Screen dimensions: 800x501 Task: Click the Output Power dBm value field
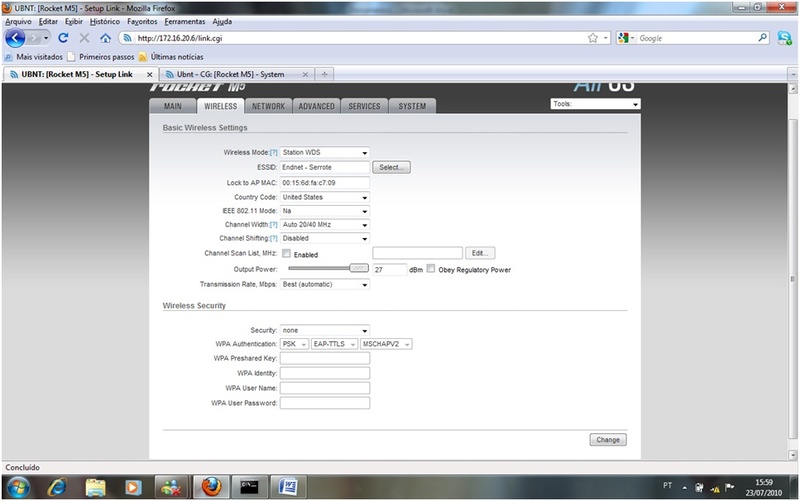point(390,269)
